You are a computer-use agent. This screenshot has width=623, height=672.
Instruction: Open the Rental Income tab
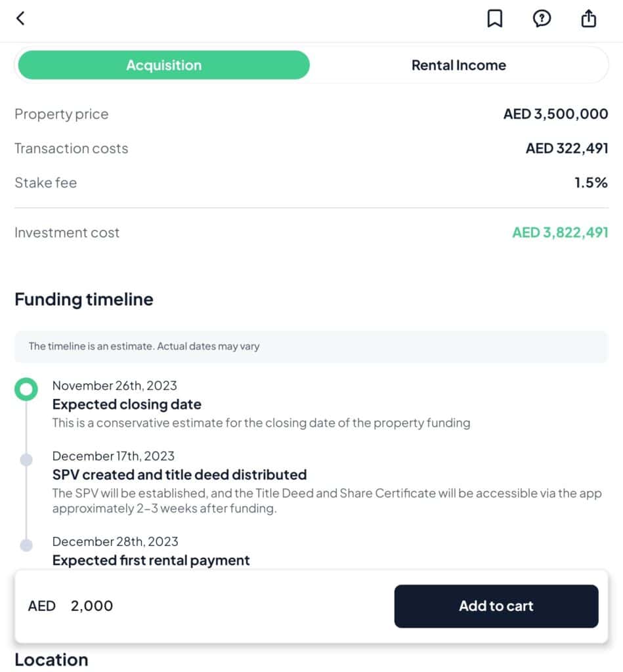coord(458,65)
